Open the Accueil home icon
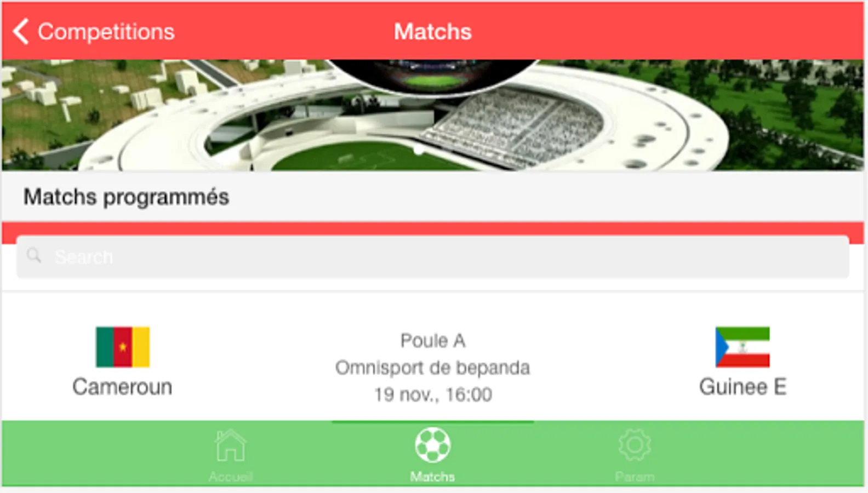The height and width of the screenshot is (493, 868). (x=231, y=445)
